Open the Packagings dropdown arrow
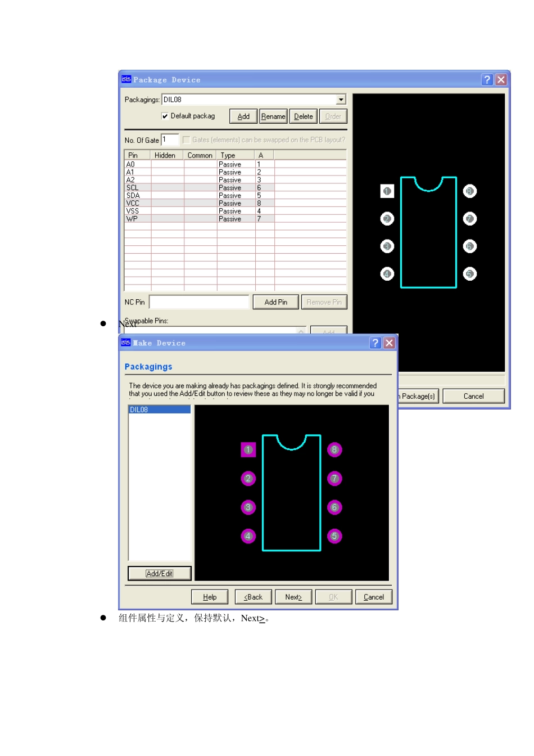 [341, 100]
